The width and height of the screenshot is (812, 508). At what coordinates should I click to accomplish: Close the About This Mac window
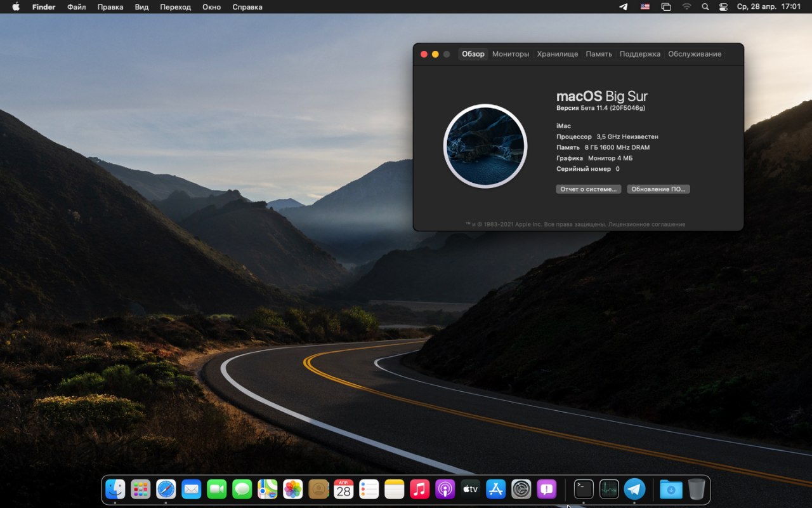tap(424, 54)
